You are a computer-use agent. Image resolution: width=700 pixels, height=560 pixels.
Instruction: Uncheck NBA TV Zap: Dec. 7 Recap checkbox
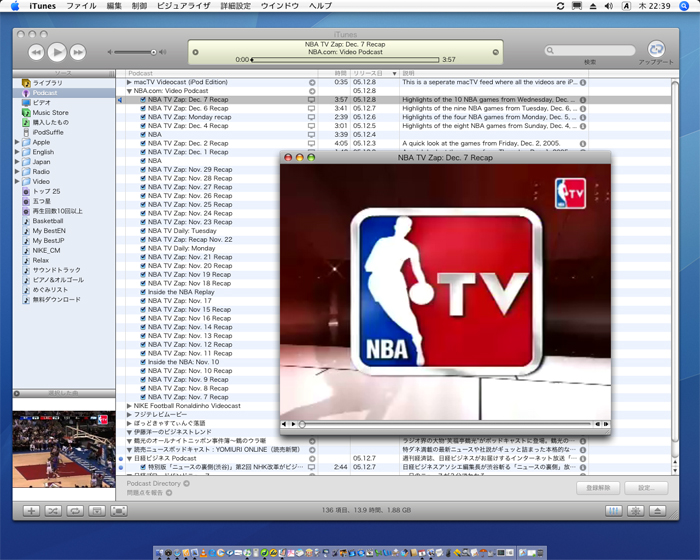[143, 100]
